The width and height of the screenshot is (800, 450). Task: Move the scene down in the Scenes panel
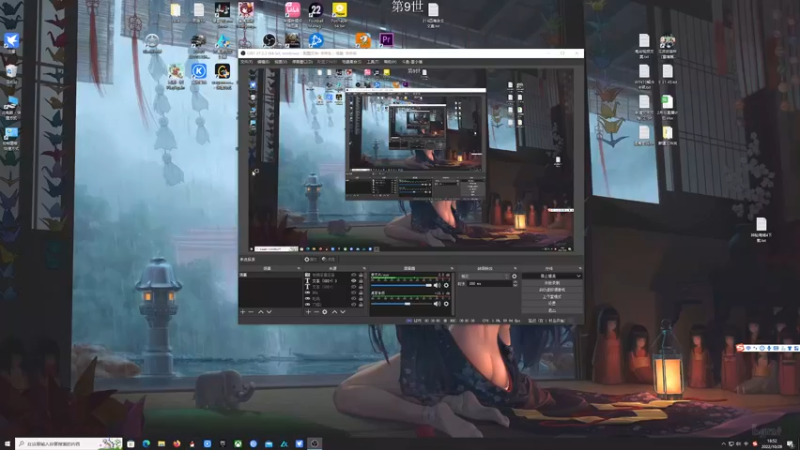[269, 312]
